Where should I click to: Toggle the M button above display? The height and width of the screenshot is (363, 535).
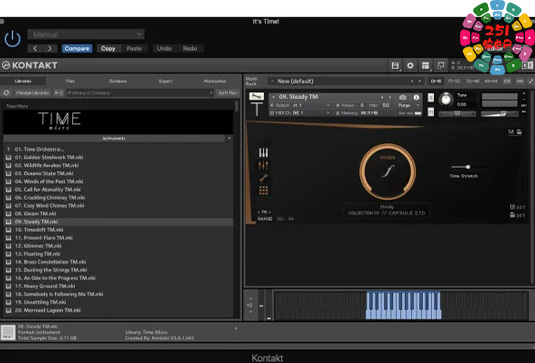pos(511,132)
